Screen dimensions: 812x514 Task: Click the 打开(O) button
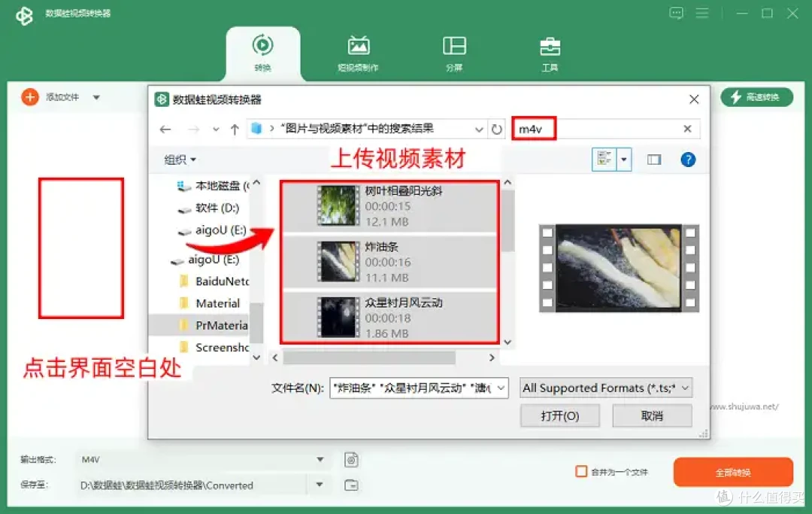coord(560,415)
